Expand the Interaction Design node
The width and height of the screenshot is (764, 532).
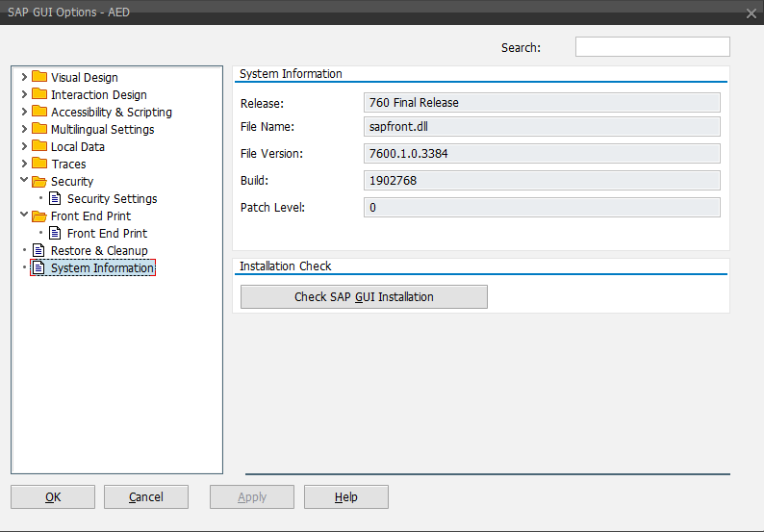click(24, 94)
